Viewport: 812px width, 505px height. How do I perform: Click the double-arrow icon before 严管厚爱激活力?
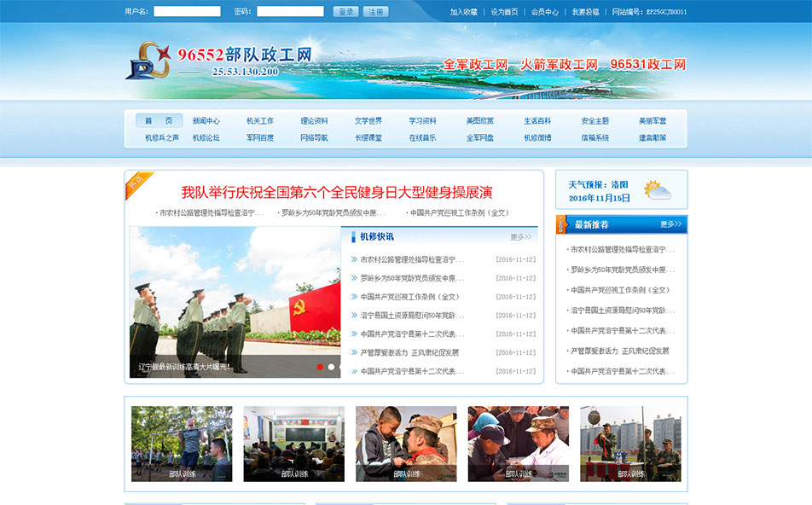pyautogui.click(x=353, y=352)
